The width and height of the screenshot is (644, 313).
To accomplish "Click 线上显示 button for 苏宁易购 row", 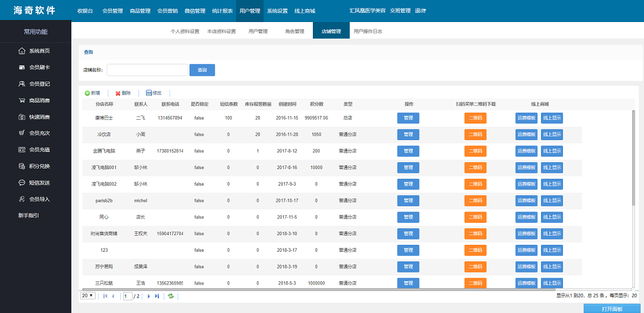I will pyautogui.click(x=552, y=267).
